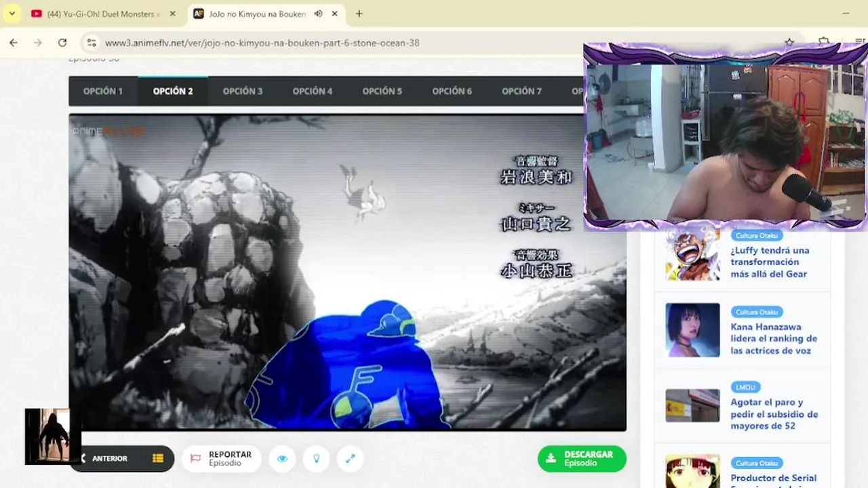Viewport: 868px width, 488px height.
Task: Click Cultura Otaku tag above Kana Hanazawa
Action: [757, 312]
